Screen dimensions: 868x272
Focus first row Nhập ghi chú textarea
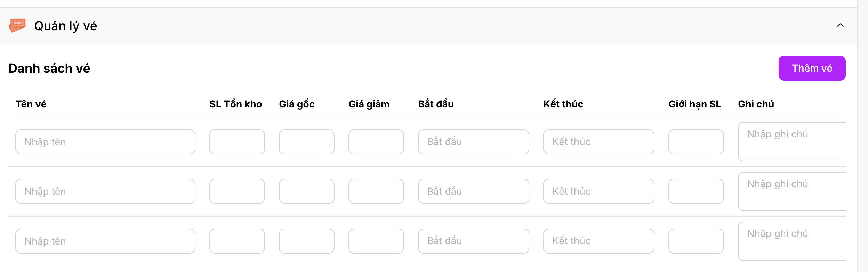point(792,142)
